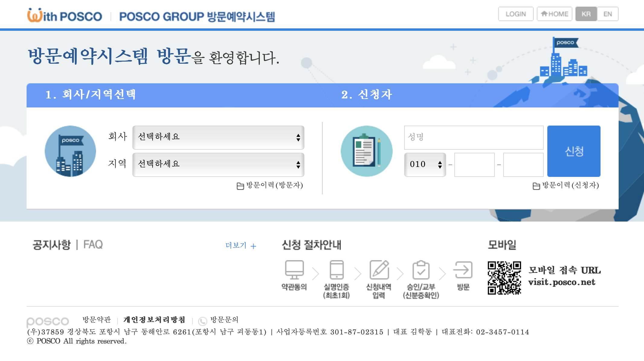Click the With POSCO logo
Image resolution: width=644 pixels, height=361 pixels.
tap(63, 14)
